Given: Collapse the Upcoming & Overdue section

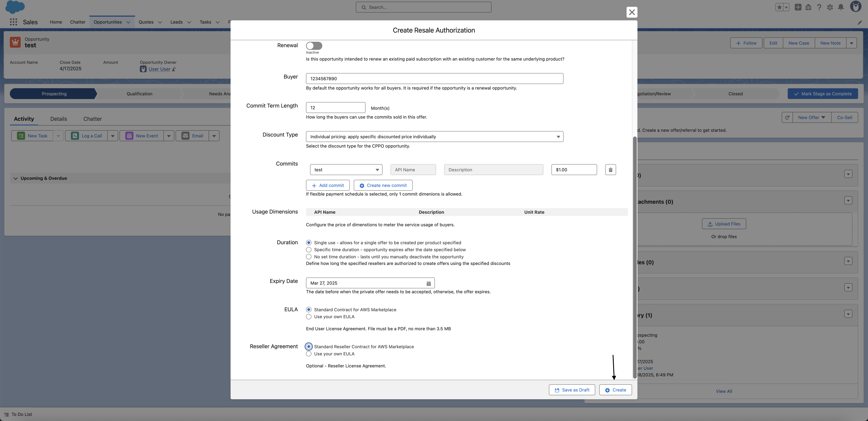Looking at the screenshot, I should tap(15, 178).
